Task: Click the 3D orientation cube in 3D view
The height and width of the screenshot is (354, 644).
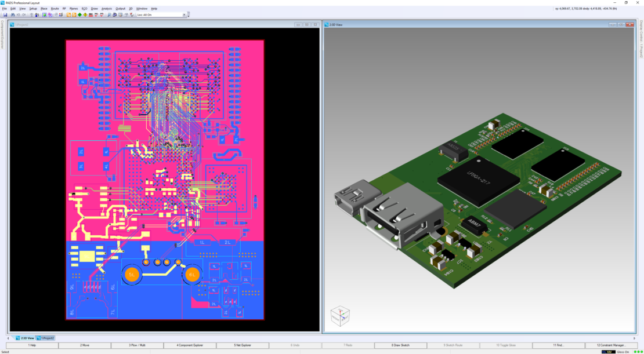Action: point(339,315)
